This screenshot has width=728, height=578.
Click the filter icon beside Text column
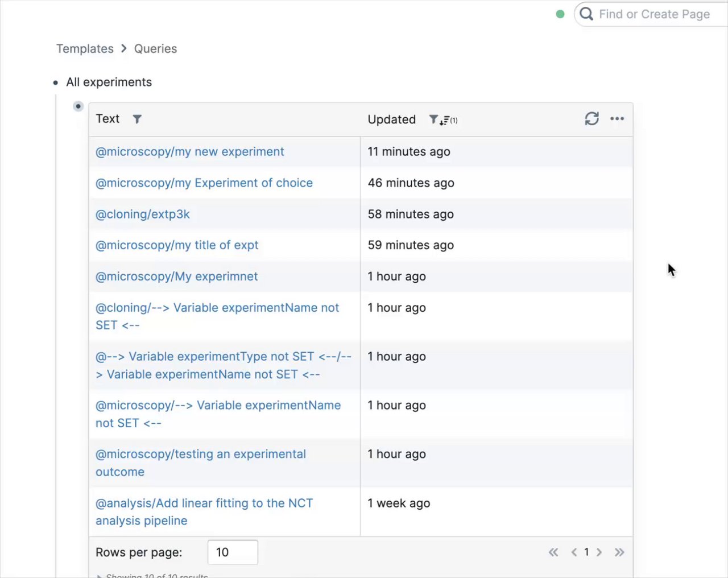click(137, 119)
